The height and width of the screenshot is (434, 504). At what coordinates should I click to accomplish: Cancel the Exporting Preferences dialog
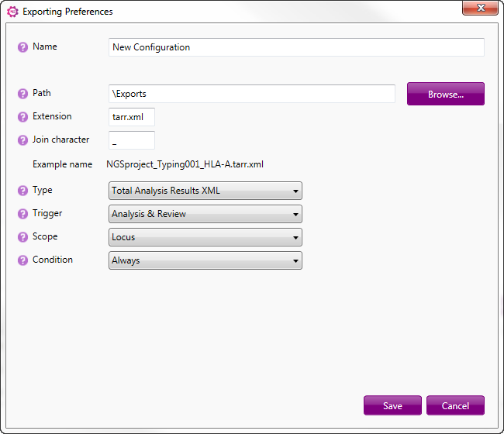click(455, 405)
